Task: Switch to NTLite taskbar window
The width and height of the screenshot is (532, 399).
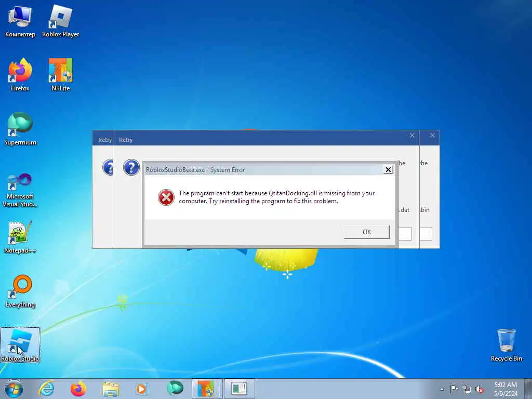Action: tap(207, 389)
